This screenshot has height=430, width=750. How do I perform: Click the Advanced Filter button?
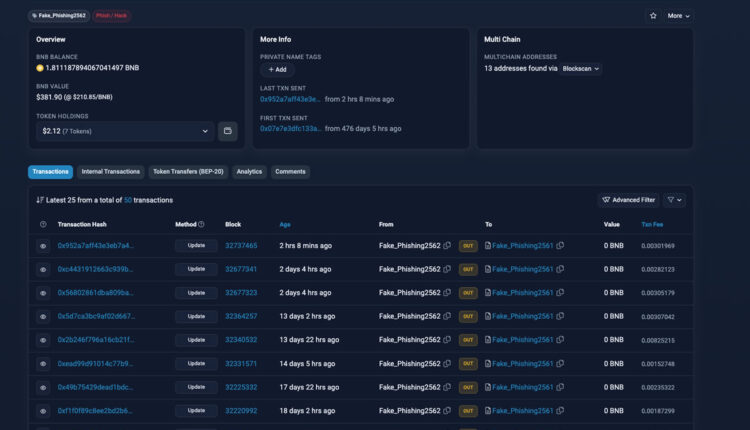tap(627, 200)
